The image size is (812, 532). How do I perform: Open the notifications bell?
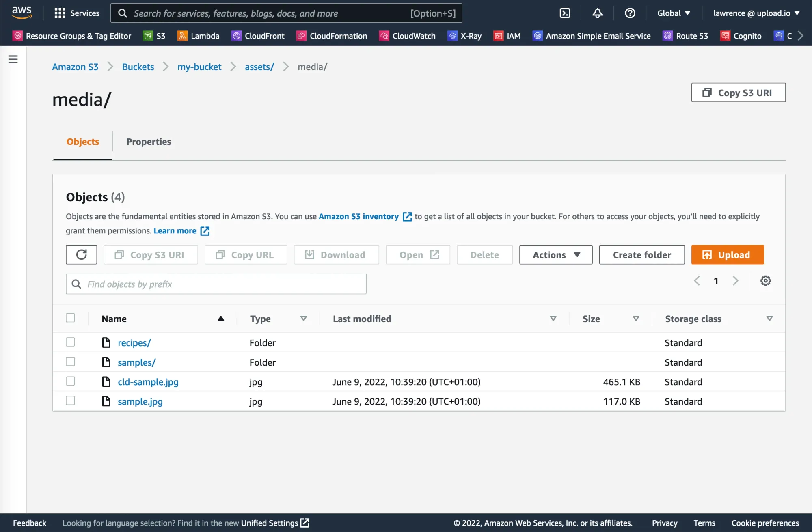click(x=597, y=13)
